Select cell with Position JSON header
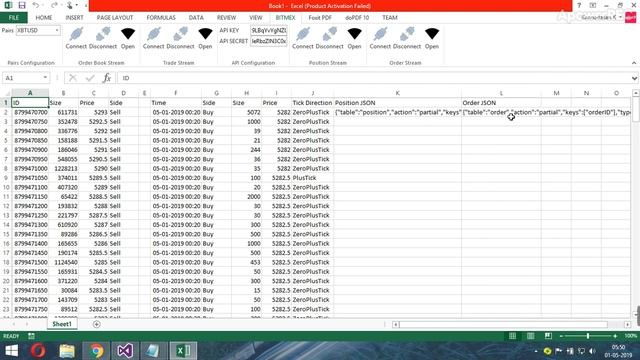This screenshot has height=360, width=640. click(398, 103)
